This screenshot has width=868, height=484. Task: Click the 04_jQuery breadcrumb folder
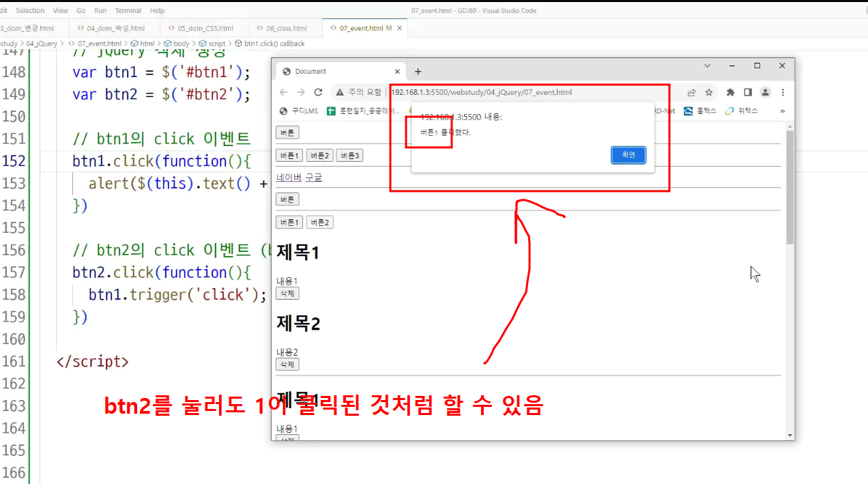pyautogui.click(x=42, y=44)
